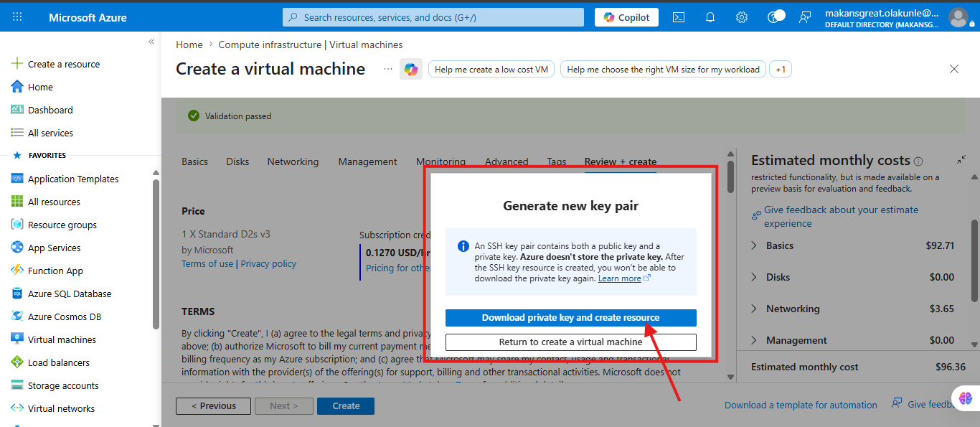The image size is (980, 427).
Task: Click the Function App lightning icon
Action: point(17,271)
